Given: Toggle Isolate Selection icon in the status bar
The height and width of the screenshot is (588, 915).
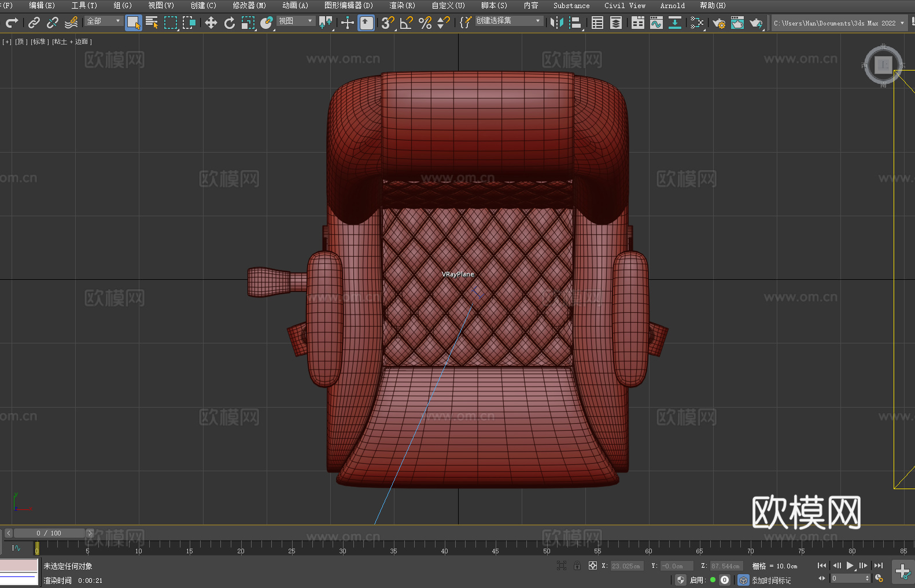Looking at the screenshot, I should click(x=562, y=566).
